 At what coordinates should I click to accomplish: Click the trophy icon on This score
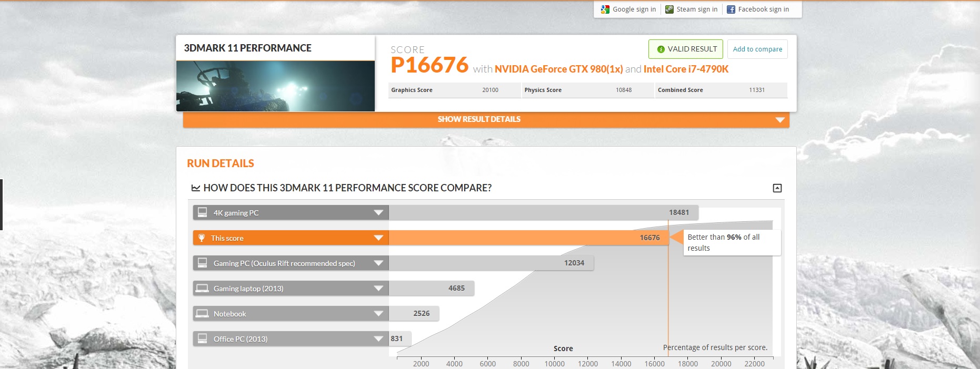(x=202, y=238)
